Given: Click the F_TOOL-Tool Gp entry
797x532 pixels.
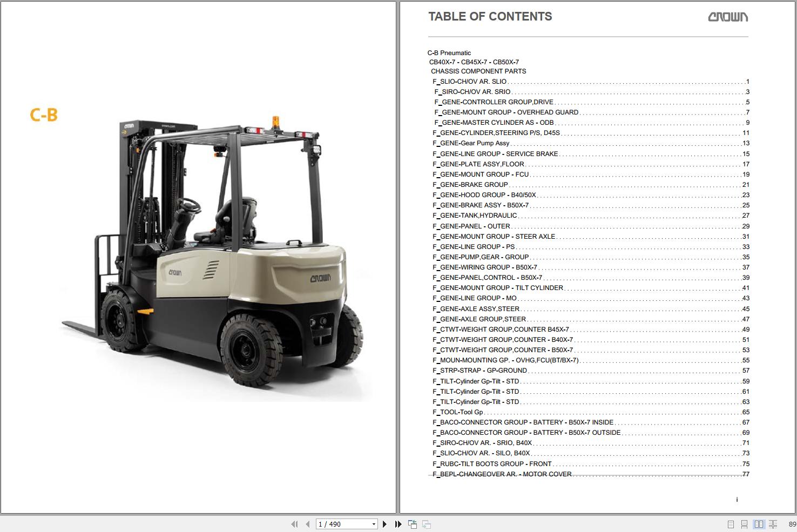Looking at the screenshot, I should click(591, 412).
